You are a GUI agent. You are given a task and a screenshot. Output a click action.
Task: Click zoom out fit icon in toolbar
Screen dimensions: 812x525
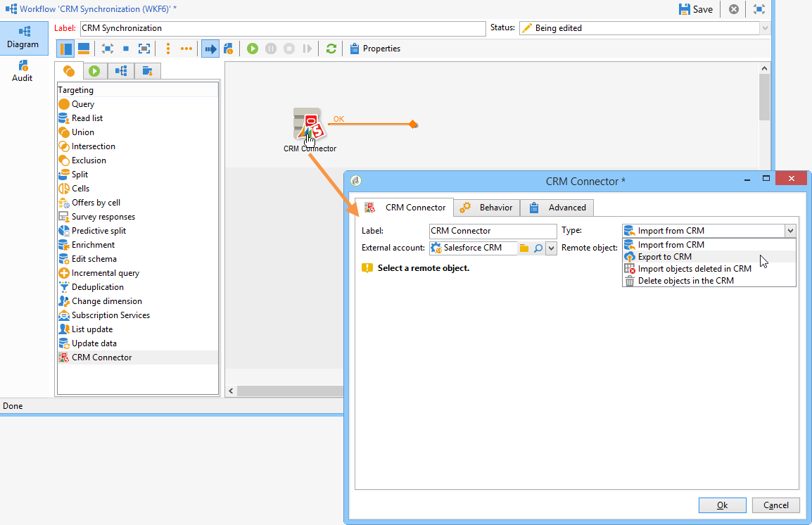(x=107, y=49)
